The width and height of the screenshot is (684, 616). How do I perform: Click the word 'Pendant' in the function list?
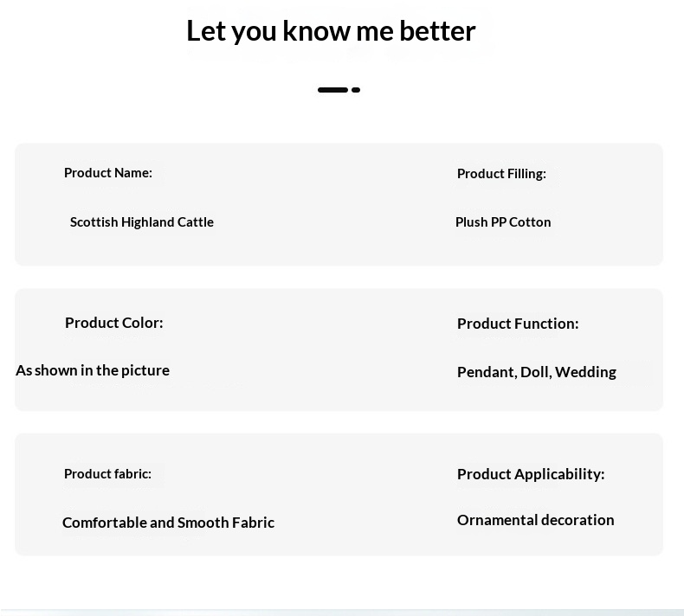pyautogui.click(x=487, y=372)
